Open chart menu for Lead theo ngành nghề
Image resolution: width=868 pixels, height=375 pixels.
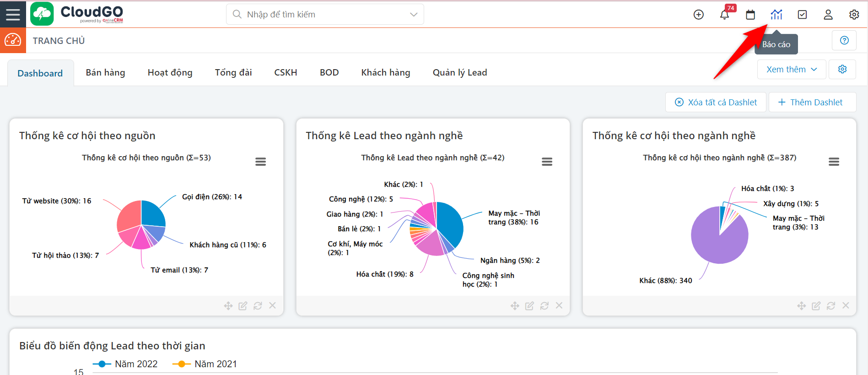pos(547,162)
